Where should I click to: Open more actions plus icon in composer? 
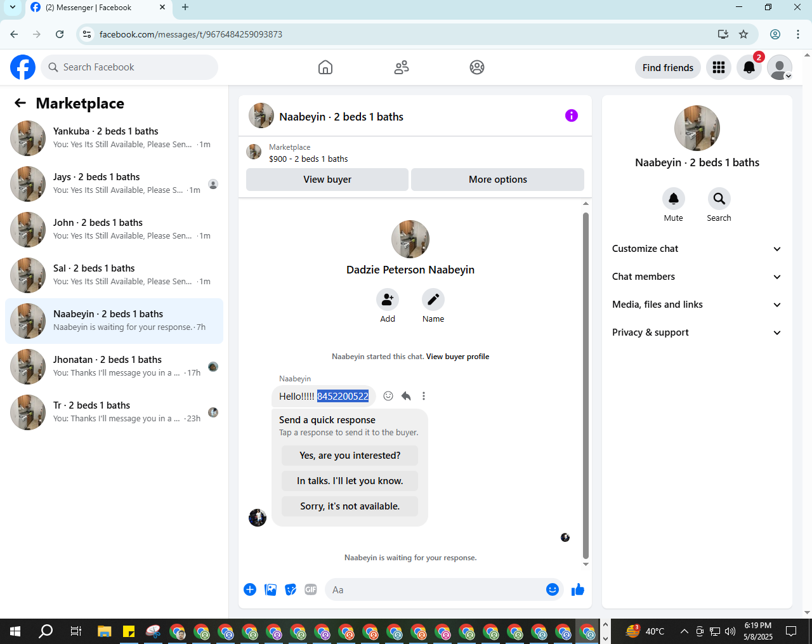[x=250, y=589]
